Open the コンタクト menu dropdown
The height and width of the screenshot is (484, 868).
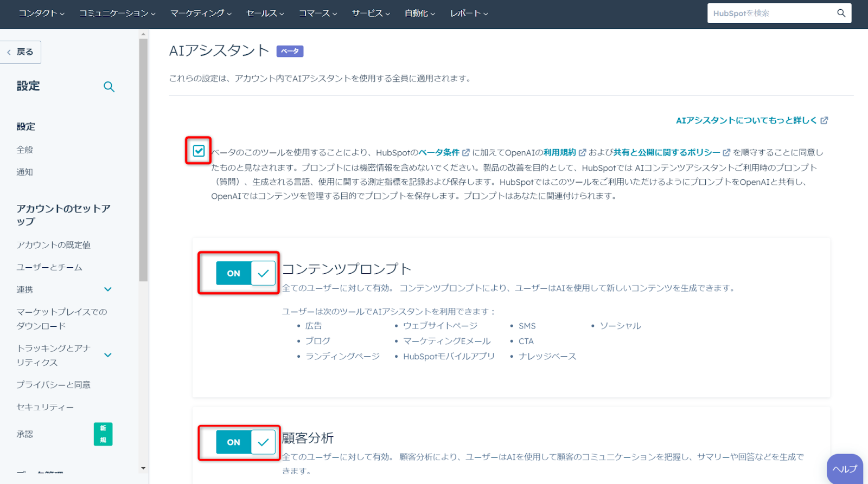coord(41,13)
